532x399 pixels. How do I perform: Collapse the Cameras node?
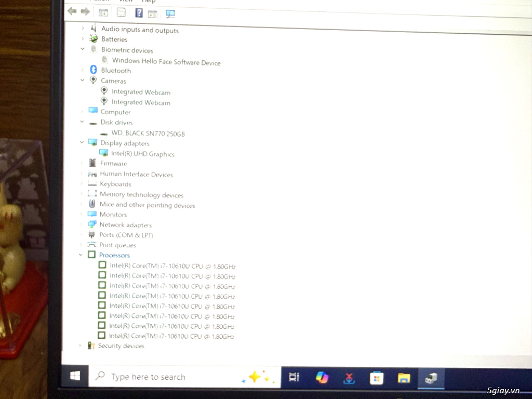pyautogui.click(x=82, y=80)
